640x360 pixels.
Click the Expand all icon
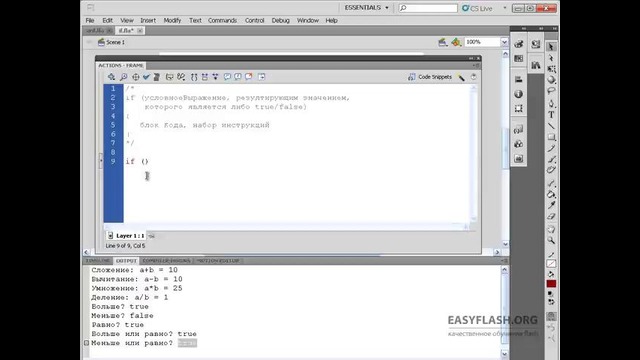coord(215,77)
